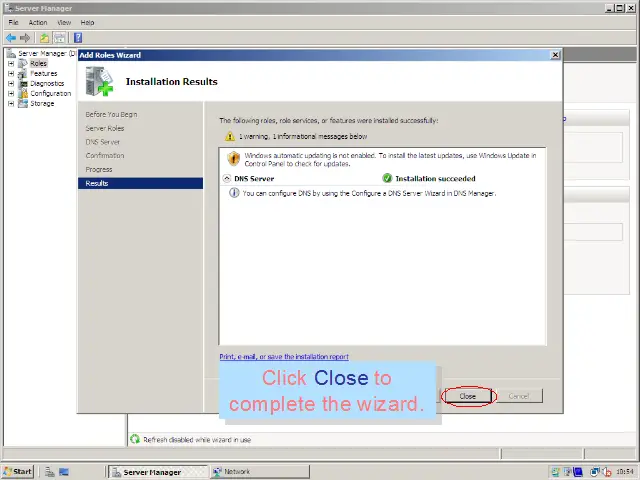
Task: Select the Diagnostics label in the tree
Action: coord(47,84)
